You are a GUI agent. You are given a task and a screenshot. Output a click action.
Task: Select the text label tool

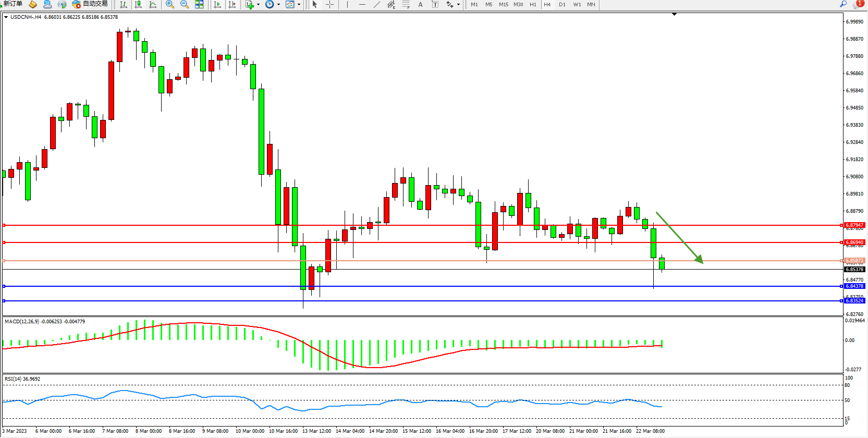click(421, 4)
